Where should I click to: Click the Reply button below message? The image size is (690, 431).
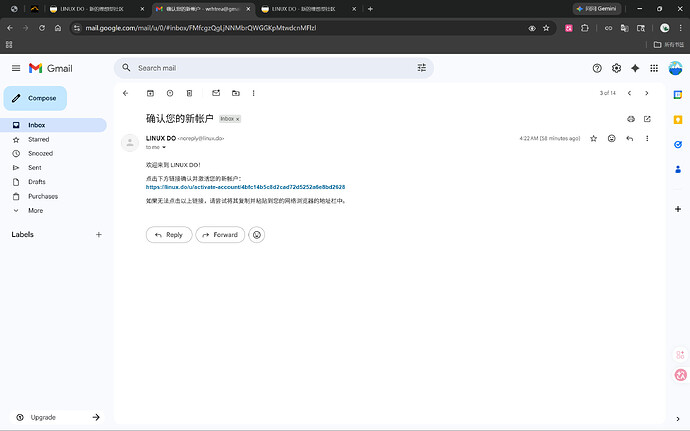pos(169,235)
